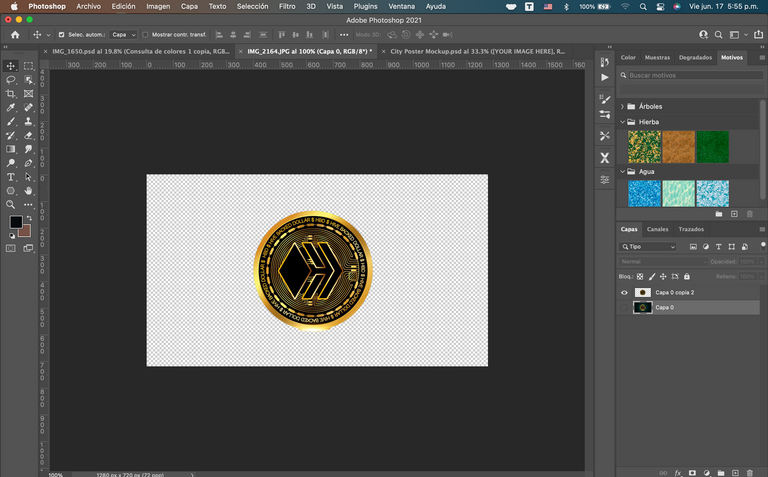This screenshot has width=768, height=477.
Task: Toggle layer filtering on/off switch
Action: (763, 245)
